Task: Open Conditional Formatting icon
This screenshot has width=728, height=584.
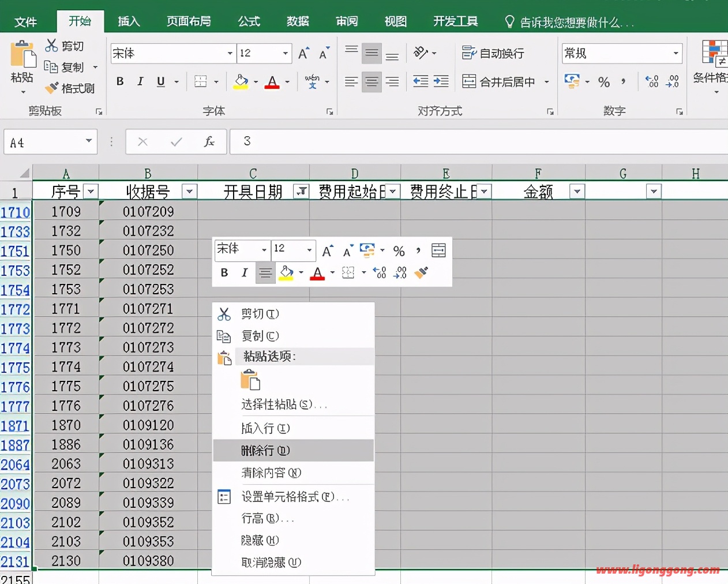Action: (x=714, y=53)
